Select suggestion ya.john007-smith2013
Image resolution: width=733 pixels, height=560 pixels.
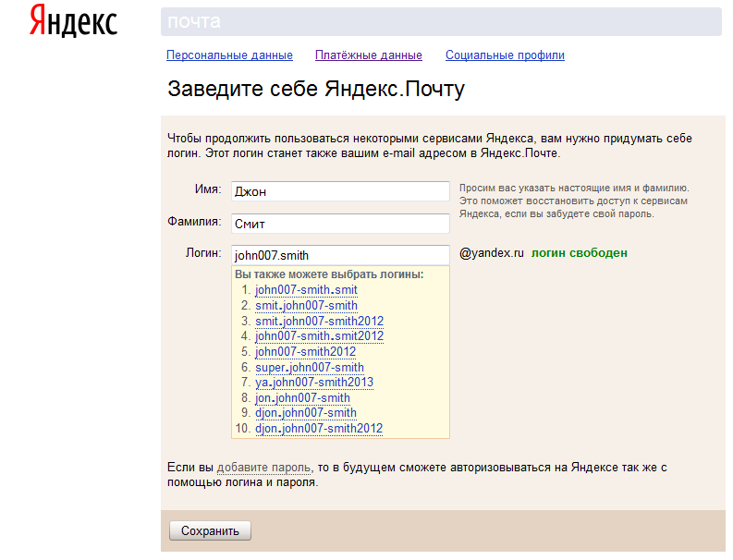click(x=314, y=383)
